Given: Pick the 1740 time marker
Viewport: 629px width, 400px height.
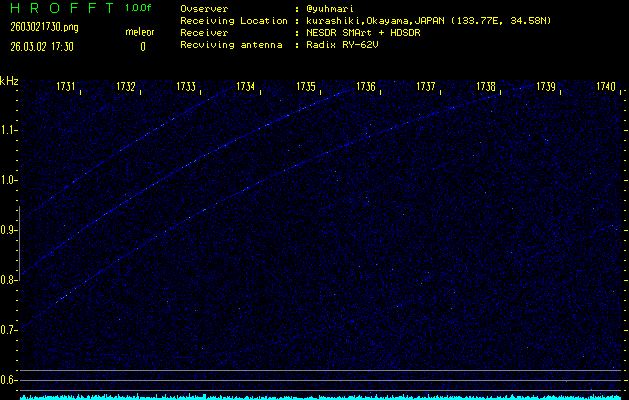Looking at the screenshot, I should 605,88.
